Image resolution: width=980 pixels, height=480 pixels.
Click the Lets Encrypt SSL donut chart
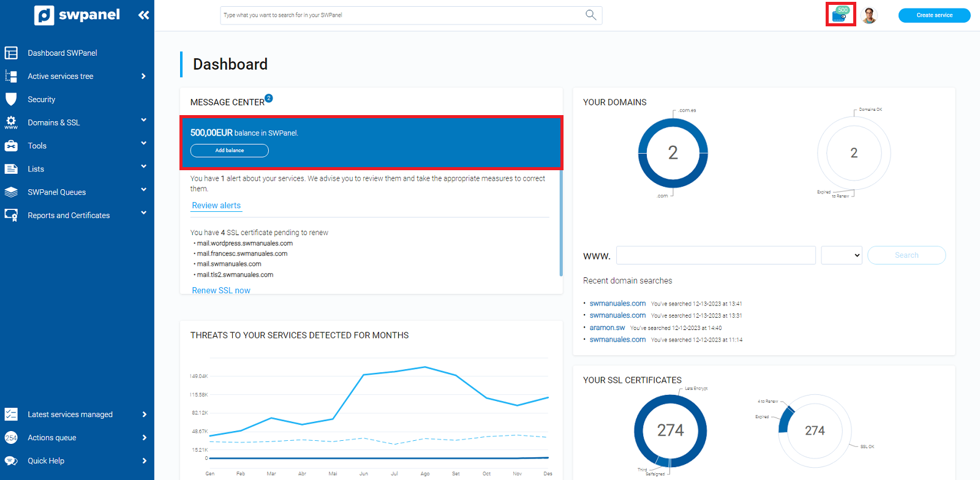tap(671, 430)
